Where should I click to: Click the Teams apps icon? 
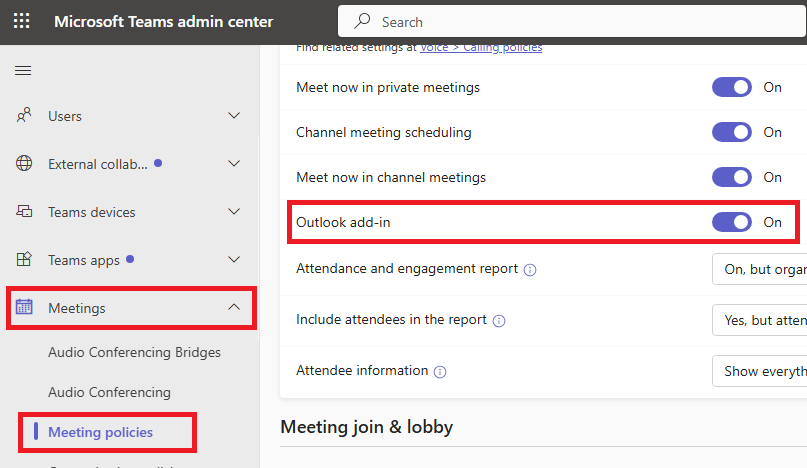coord(24,259)
